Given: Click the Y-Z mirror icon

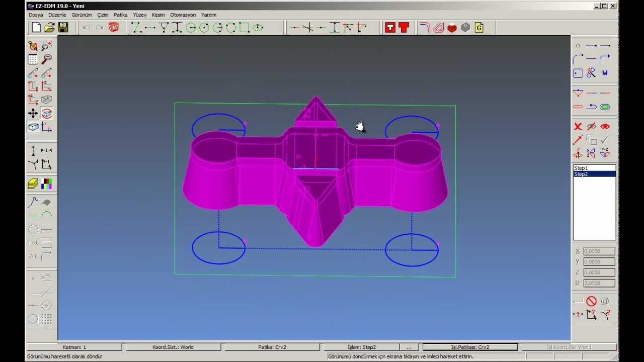Looking at the screenshot, I should (605, 153).
